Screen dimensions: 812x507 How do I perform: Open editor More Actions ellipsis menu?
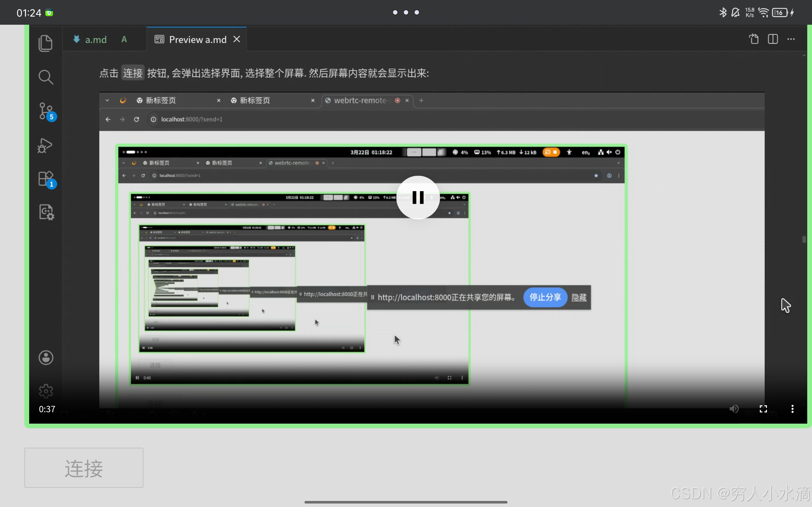pyautogui.click(x=791, y=39)
